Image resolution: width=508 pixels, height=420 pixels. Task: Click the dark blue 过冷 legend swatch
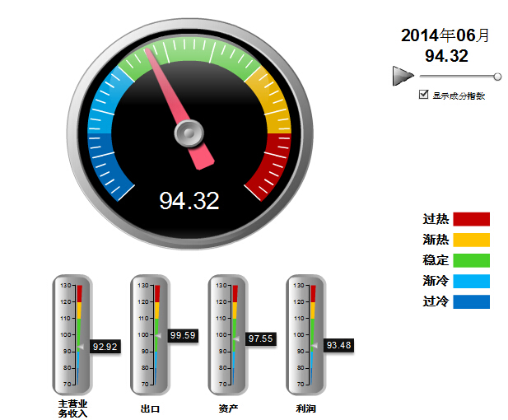(471, 301)
